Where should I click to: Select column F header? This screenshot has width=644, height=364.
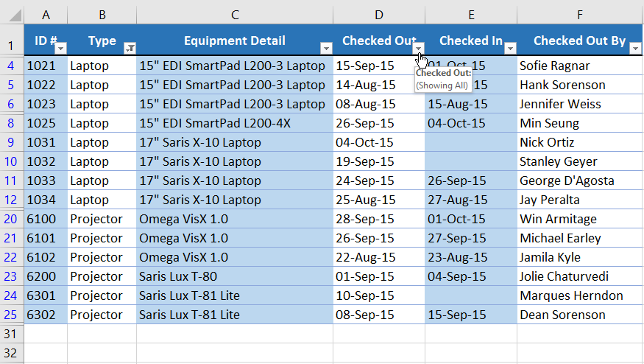[x=580, y=14]
